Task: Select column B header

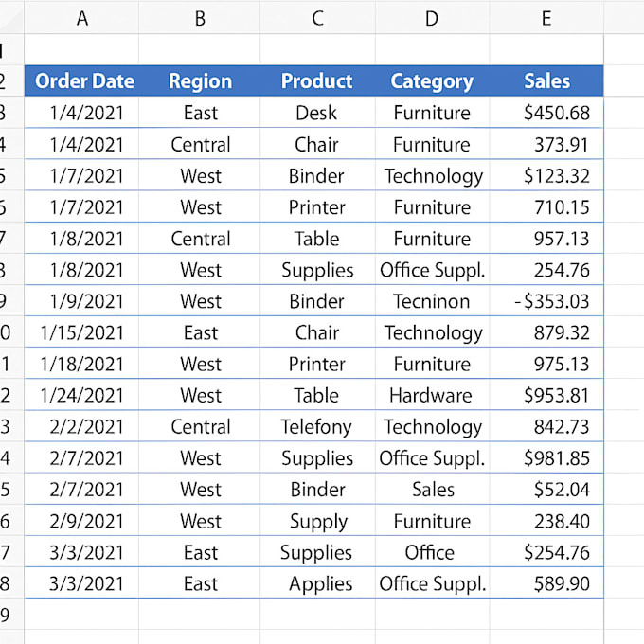Action: 200,18
